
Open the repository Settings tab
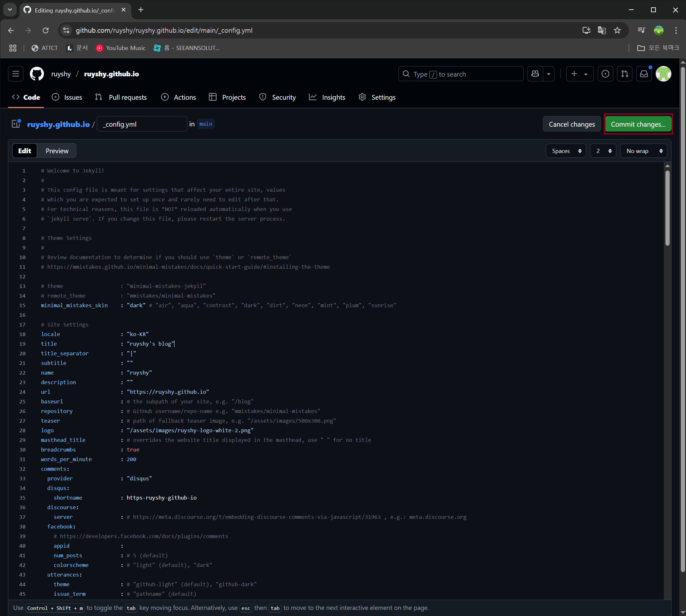(377, 97)
